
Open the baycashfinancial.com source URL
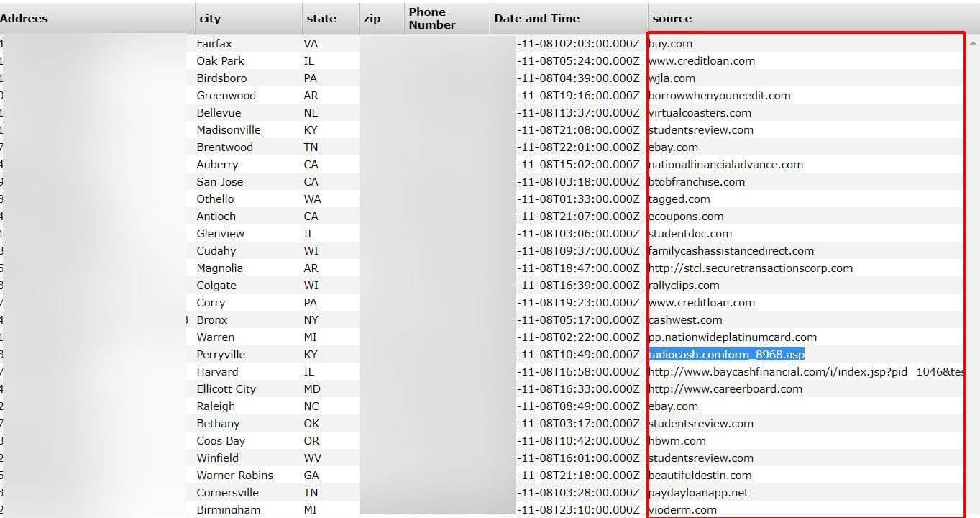(x=805, y=372)
